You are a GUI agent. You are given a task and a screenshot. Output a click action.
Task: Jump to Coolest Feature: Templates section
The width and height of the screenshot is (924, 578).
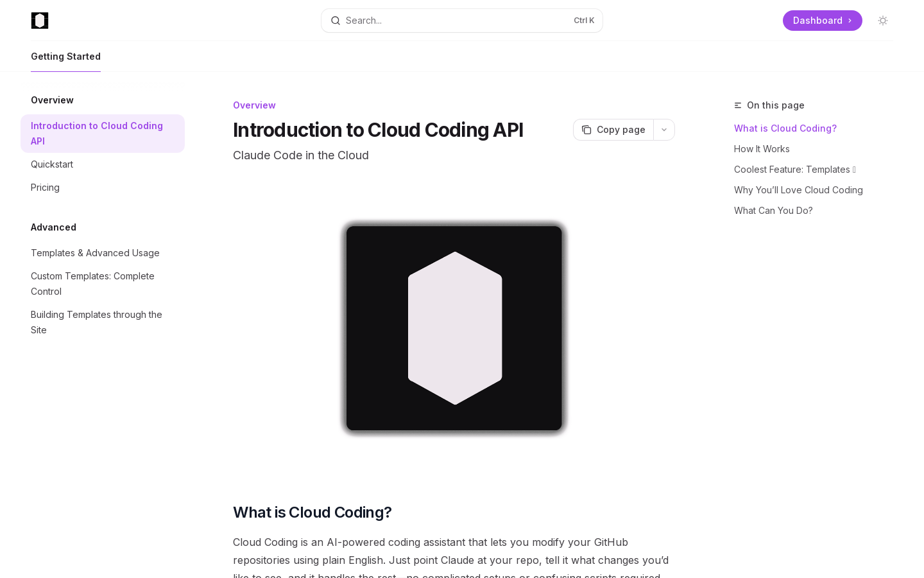[x=795, y=170]
